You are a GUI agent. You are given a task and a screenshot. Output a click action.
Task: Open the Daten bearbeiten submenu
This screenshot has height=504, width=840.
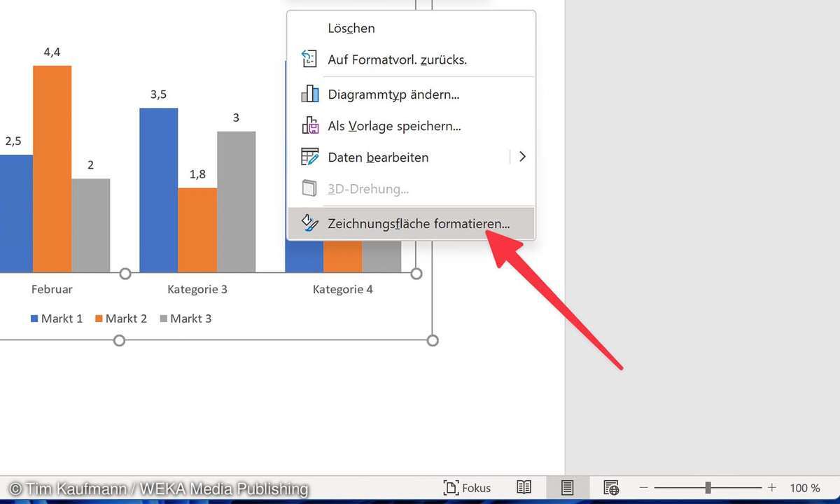(411, 157)
